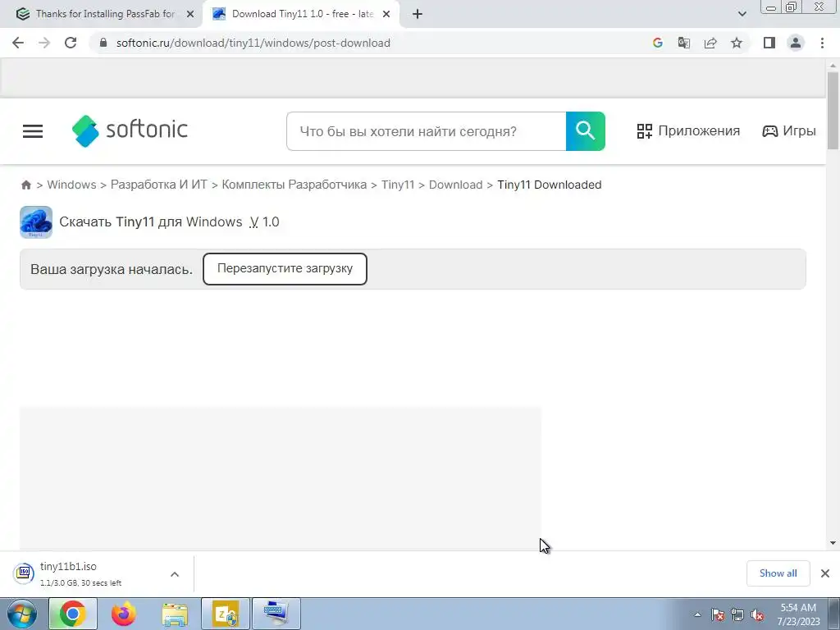Open the Chrome profile avatar
This screenshot has height=630, width=840.
point(796,43)
